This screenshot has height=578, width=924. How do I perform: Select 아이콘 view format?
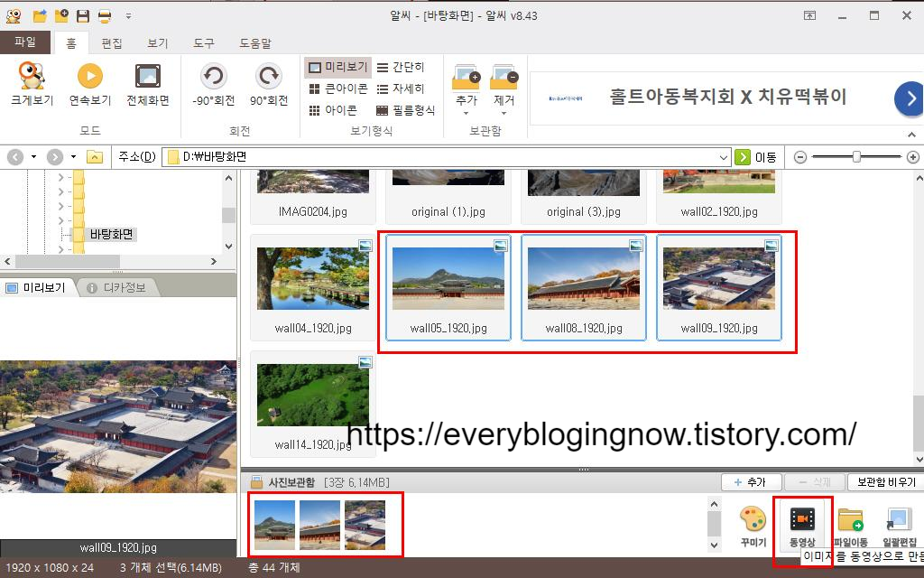334,110
